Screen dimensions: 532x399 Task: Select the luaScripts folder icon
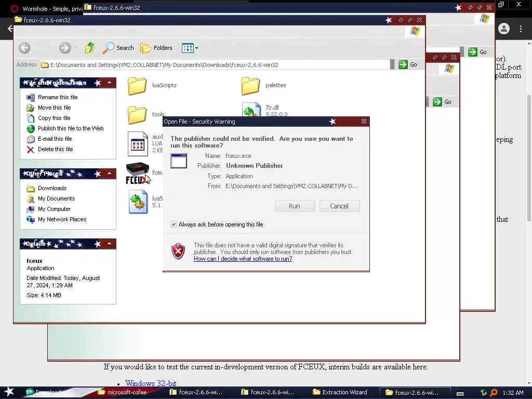point(137,86)
